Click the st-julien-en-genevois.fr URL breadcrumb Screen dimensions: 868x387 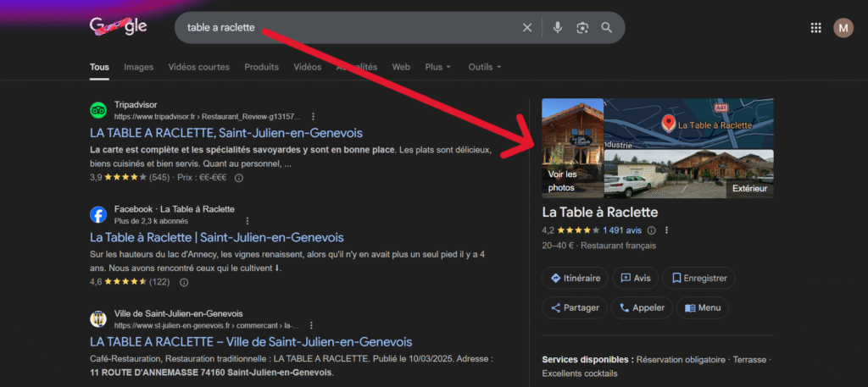pos(207,325)
